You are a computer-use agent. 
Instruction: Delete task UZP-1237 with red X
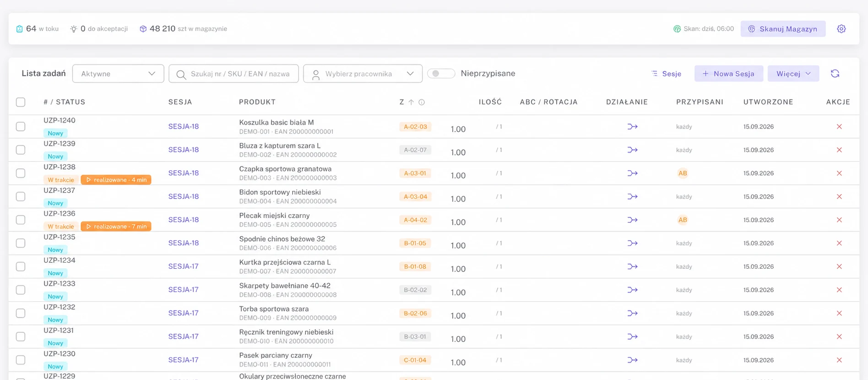point(839,196)
